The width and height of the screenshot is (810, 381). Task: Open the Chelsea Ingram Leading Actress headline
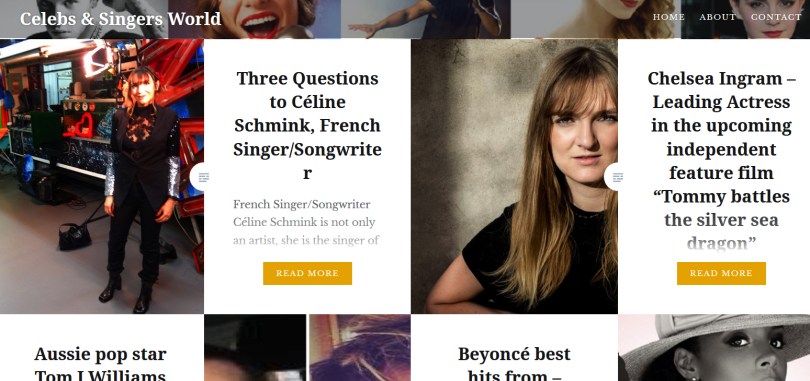pyautogui.click(x=721, y=161)
